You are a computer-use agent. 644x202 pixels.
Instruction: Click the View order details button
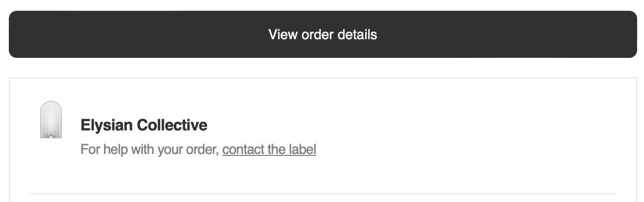pos(322,34)
